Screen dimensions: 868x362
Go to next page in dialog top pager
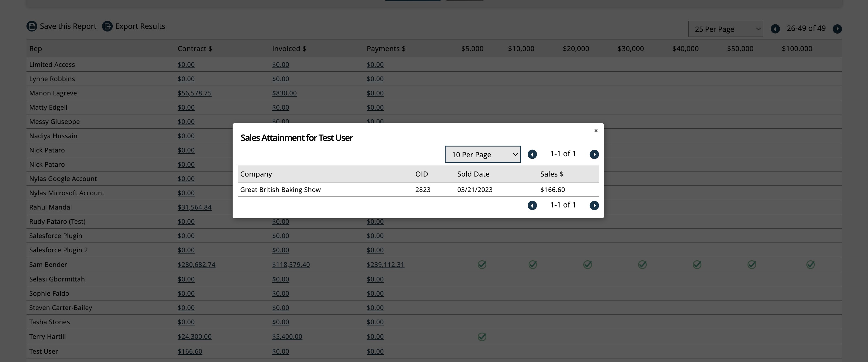click(594, 154)
